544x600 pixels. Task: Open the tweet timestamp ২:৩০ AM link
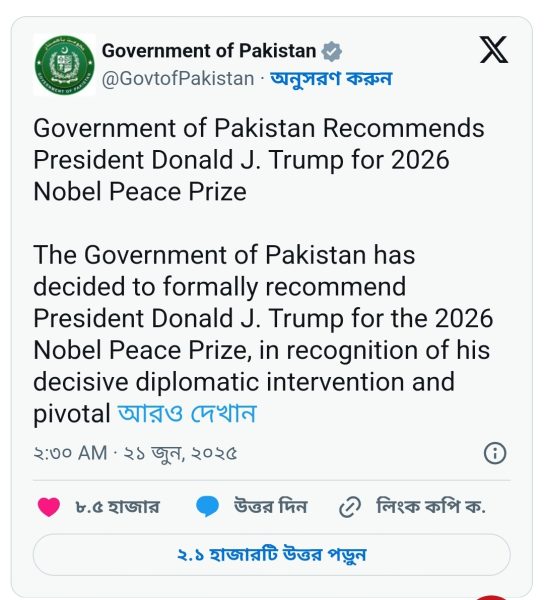click(70, 453)
